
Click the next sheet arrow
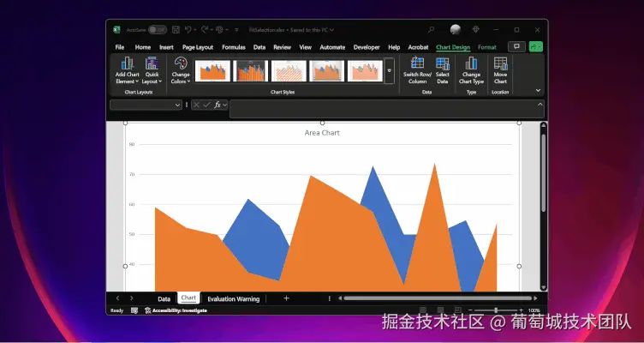(131, 298)
